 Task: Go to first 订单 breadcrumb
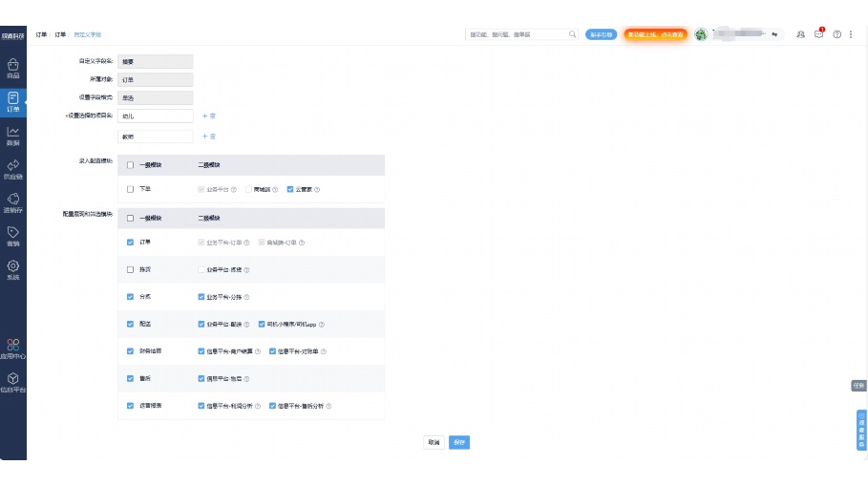tap(41, 34)
